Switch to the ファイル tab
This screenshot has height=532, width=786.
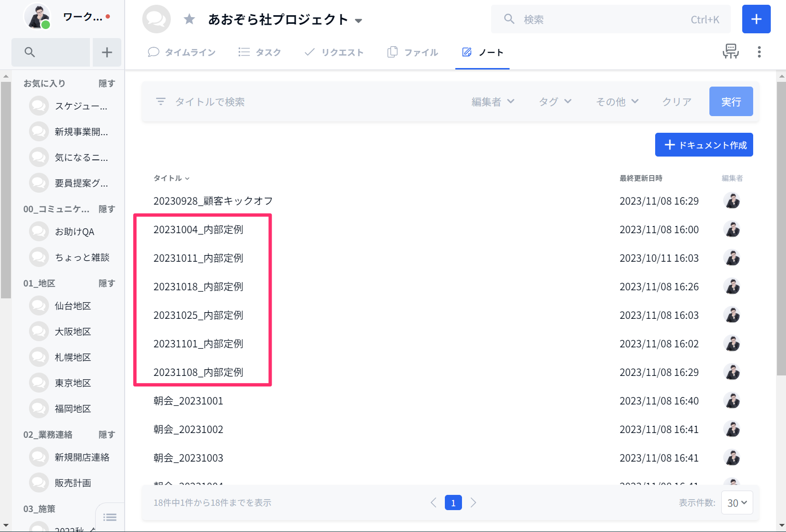click(x=413, y=52)
